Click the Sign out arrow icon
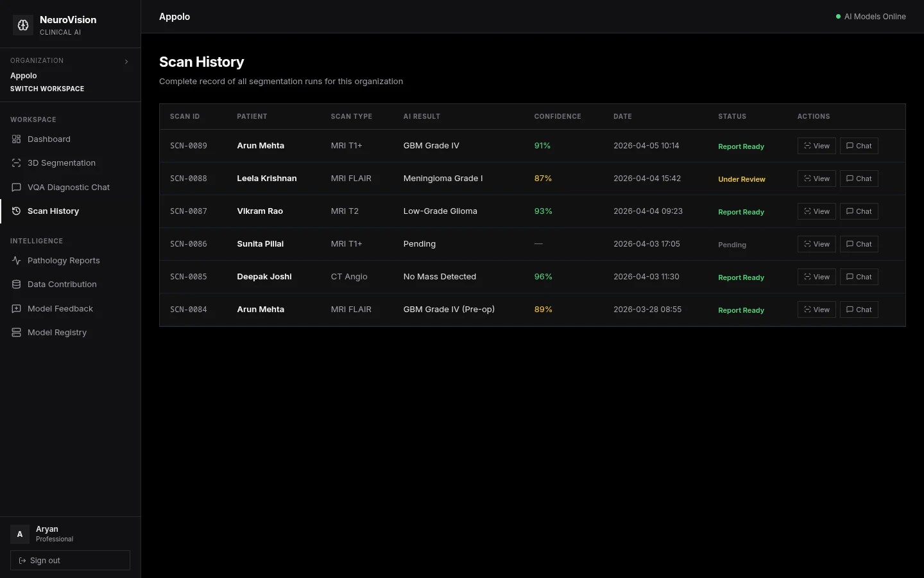Screen dimensions: 924x578 coord(22,561)
